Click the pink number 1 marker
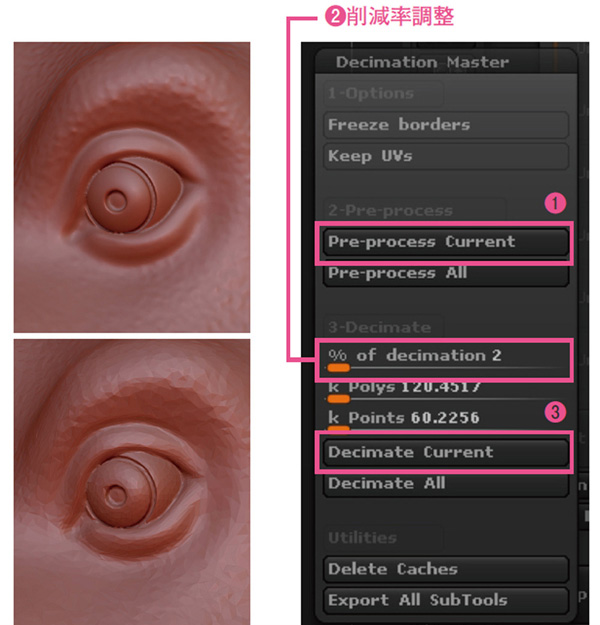600x625 pixels. [x=555, y=203]
